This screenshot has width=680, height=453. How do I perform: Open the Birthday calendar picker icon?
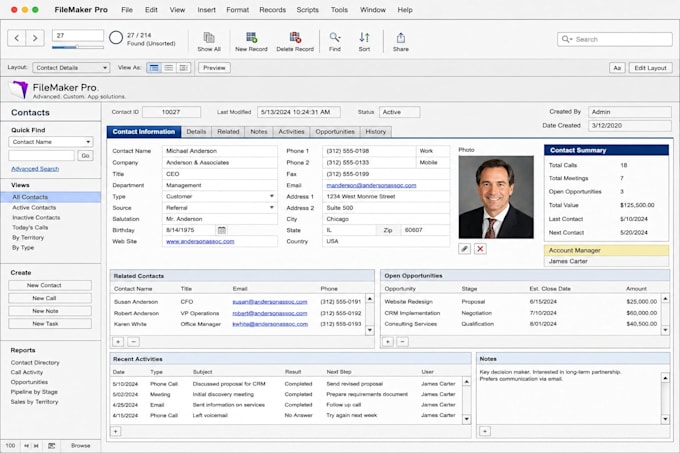[x=222, y=230]
